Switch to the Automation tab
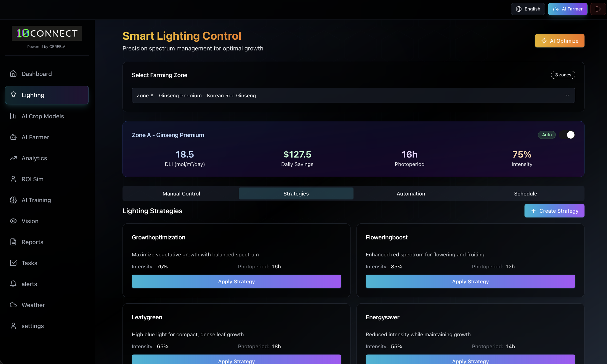Viewport: 607px width, 364px height. point(410,193)
